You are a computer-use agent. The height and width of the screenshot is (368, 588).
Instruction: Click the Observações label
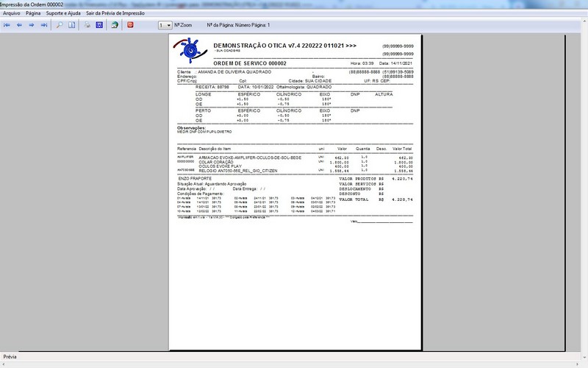coord(191,128)
